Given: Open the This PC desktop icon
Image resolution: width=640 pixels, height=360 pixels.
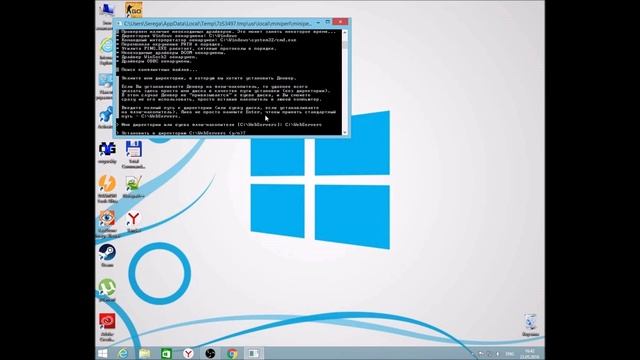Looking at the screenshot, I should point(107,11).
